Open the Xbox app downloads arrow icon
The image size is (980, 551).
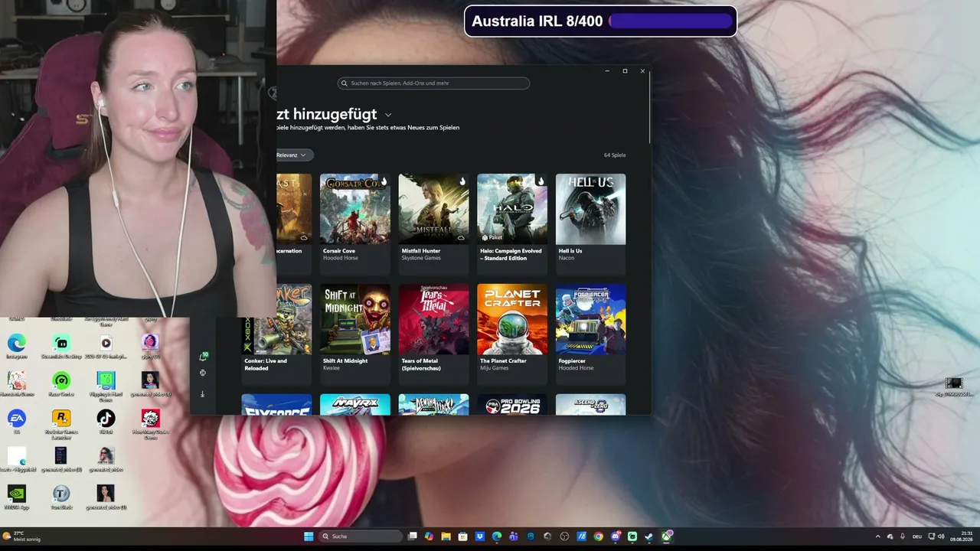point(203,394)
